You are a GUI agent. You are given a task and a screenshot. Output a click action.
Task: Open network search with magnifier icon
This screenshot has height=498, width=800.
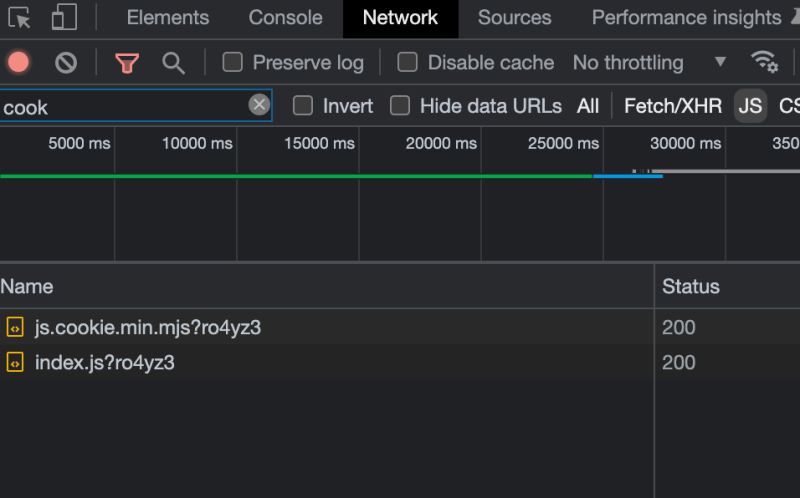pyautogui.click(x=173, y=62)
